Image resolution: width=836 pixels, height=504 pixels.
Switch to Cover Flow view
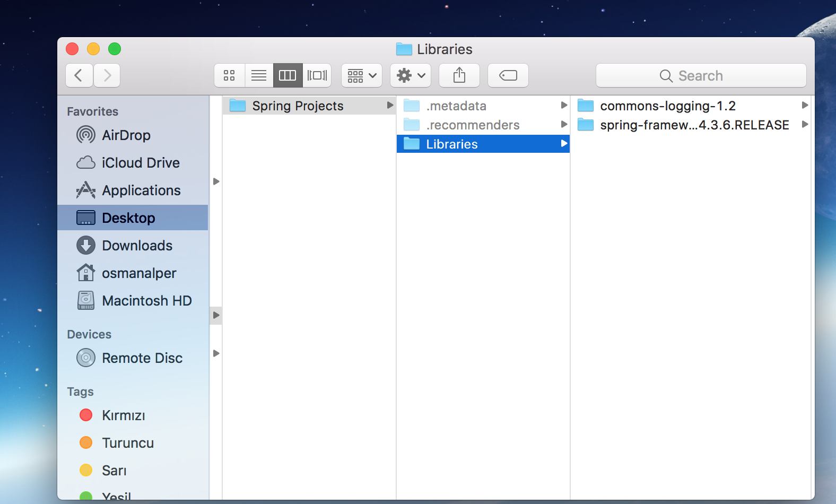click(317, 75)
